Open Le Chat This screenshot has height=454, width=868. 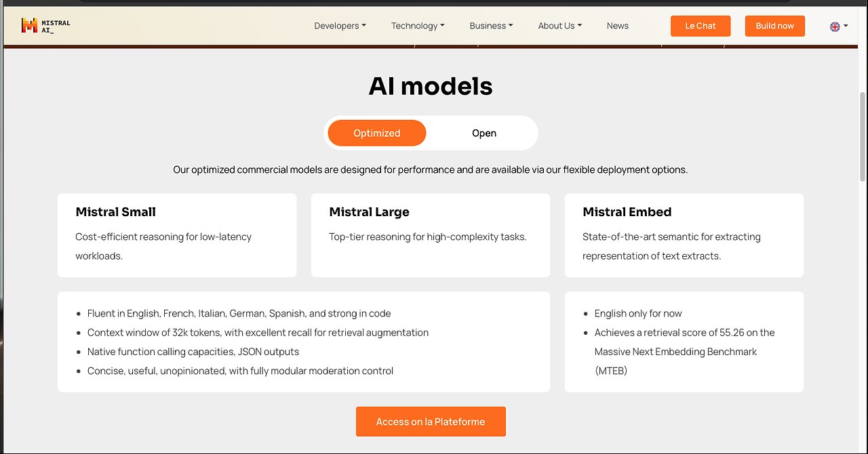(701, 26)
